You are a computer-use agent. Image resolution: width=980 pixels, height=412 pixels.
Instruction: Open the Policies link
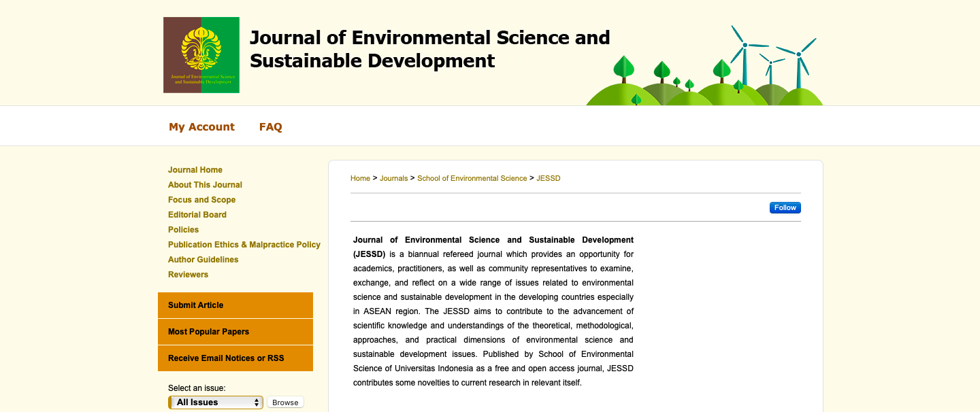183,230
